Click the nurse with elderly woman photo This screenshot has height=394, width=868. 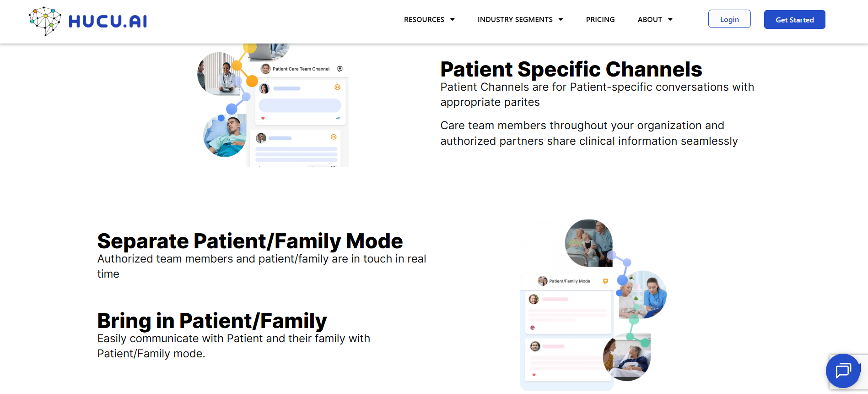point(642,295)
